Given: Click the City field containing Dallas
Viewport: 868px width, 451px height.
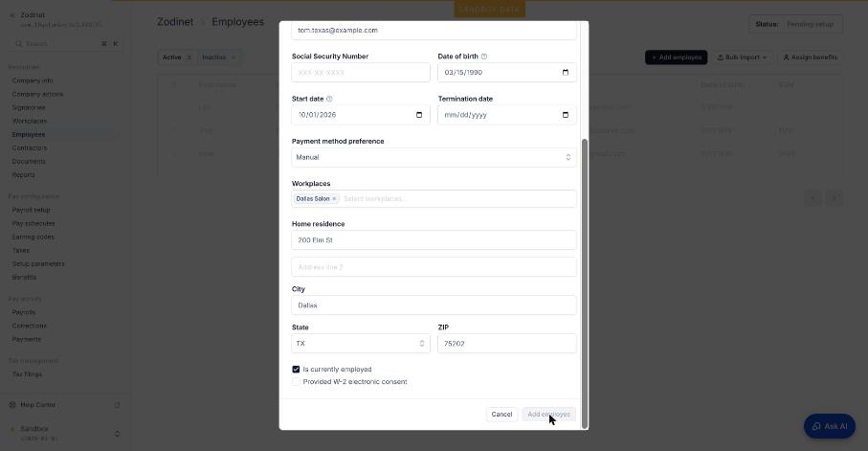Looking at the screenshot, I should tap(434, 305).
